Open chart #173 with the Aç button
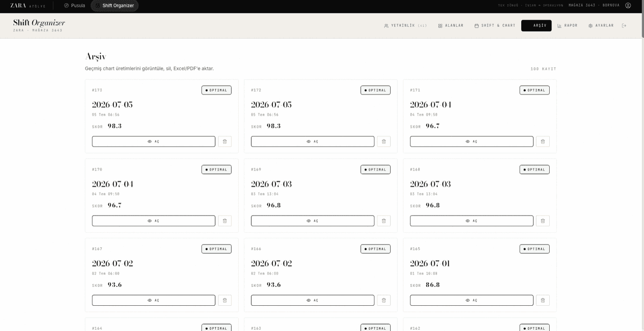The width and height of the screenshot is (644, 331). (154, 142)
